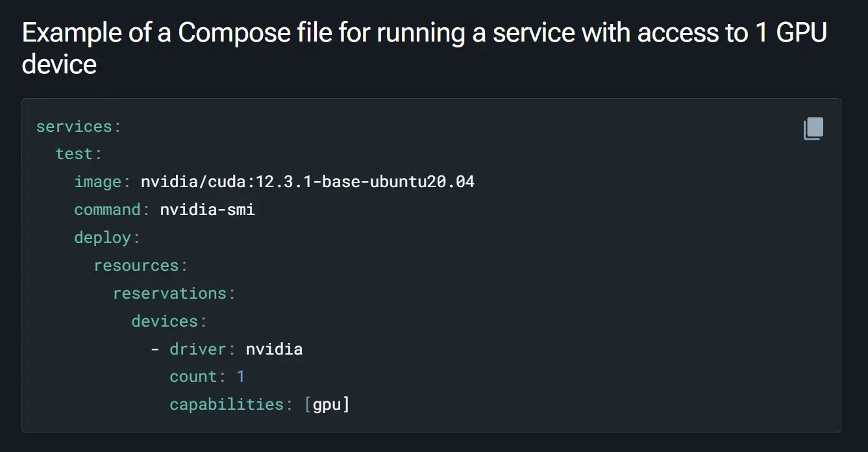Click the 'count' key in code
The height and width of the screenshot is (452, 868).
[193, 377]
